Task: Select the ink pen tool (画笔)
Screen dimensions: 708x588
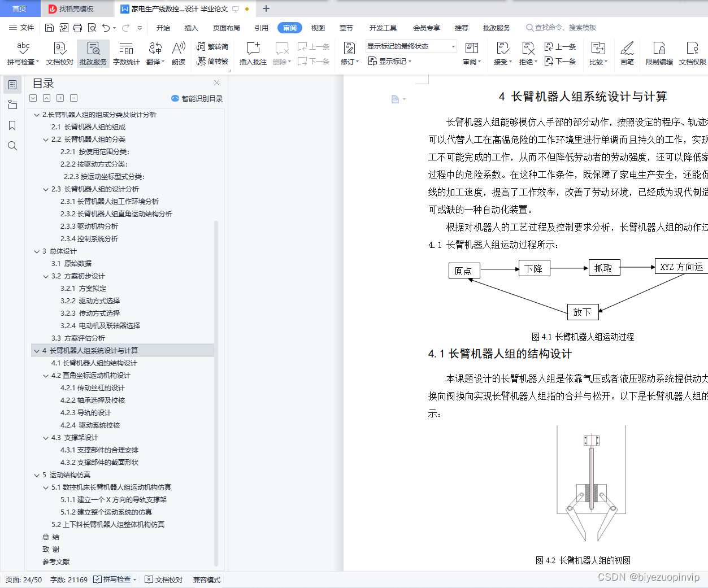Action: pos(627,54)
